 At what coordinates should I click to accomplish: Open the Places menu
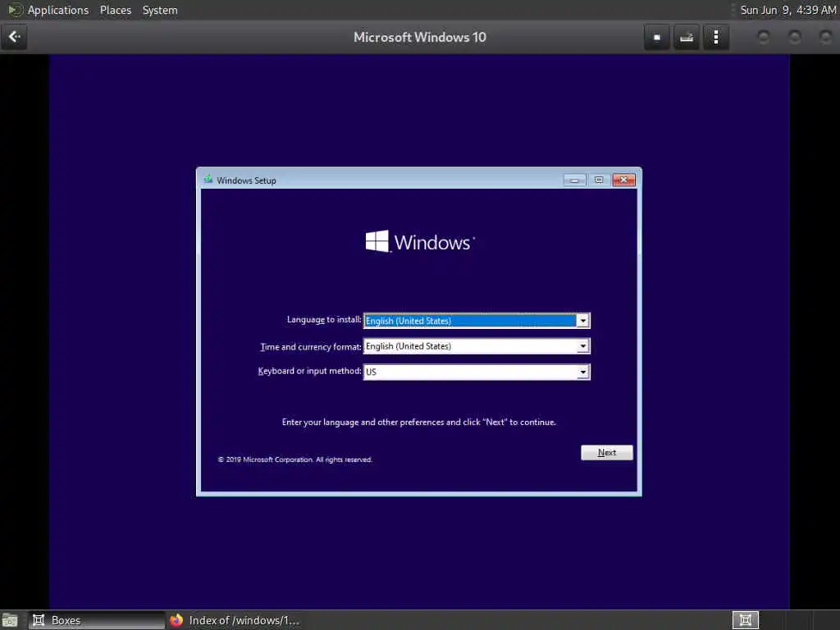point(116,10)
